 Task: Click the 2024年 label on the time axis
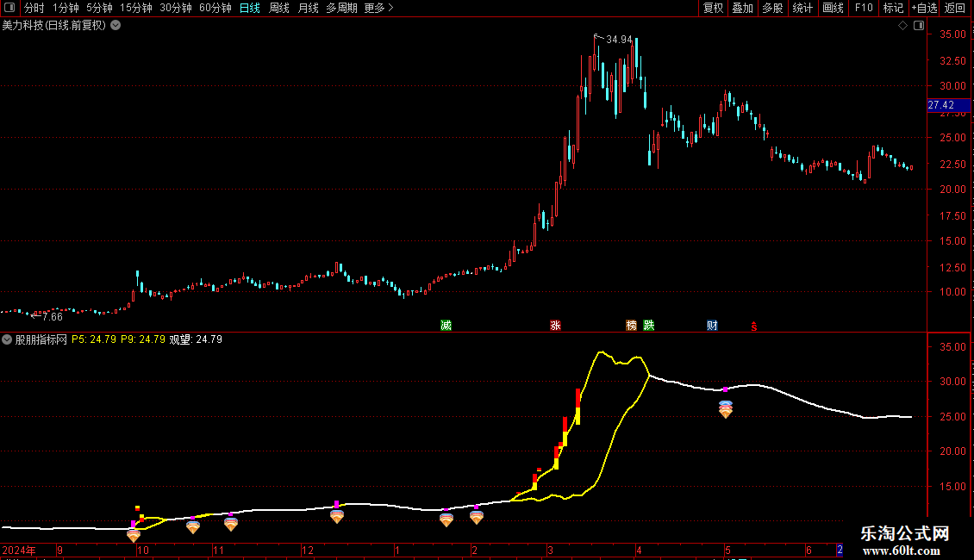pos(19,550)
